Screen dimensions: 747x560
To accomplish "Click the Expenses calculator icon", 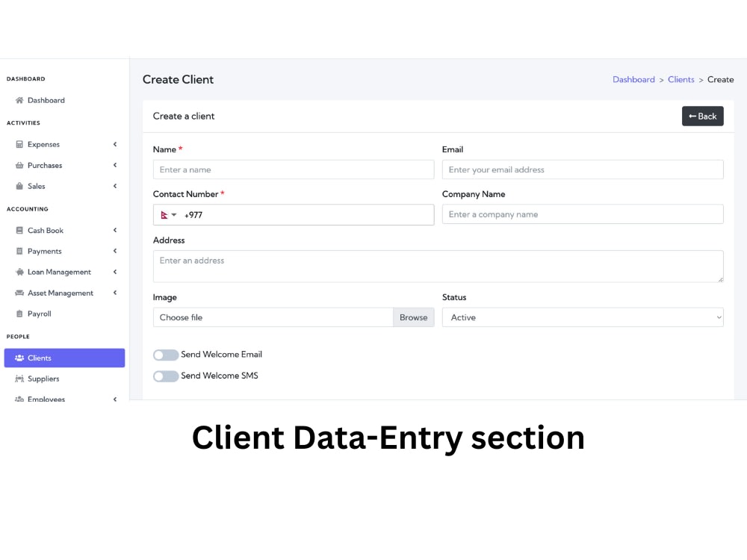I will point(19,144).
